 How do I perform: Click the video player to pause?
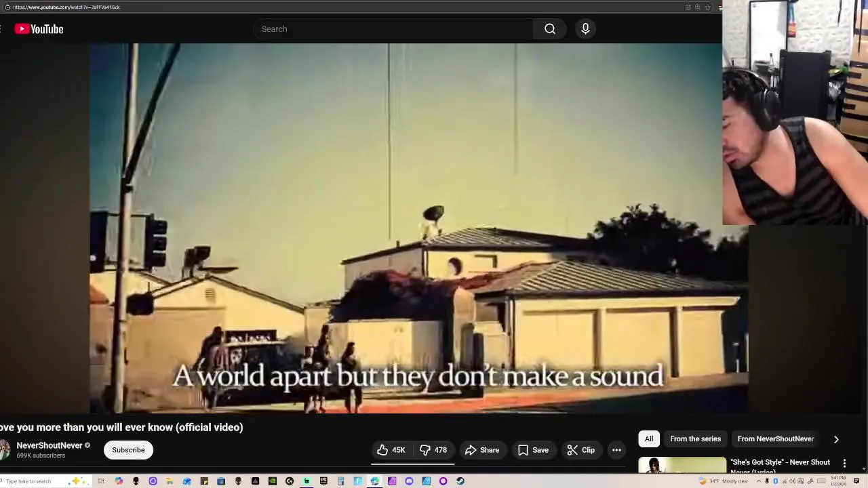pyautogui.click(x=419, y=228)
